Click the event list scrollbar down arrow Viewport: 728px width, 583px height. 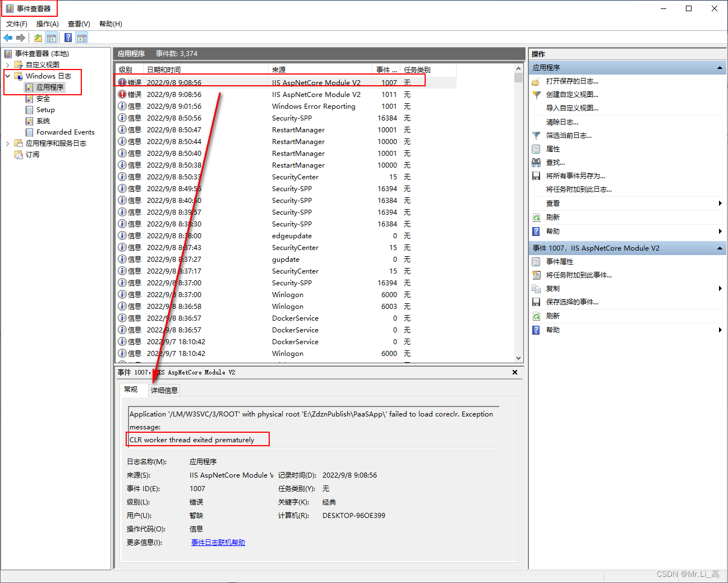(518, 358)
